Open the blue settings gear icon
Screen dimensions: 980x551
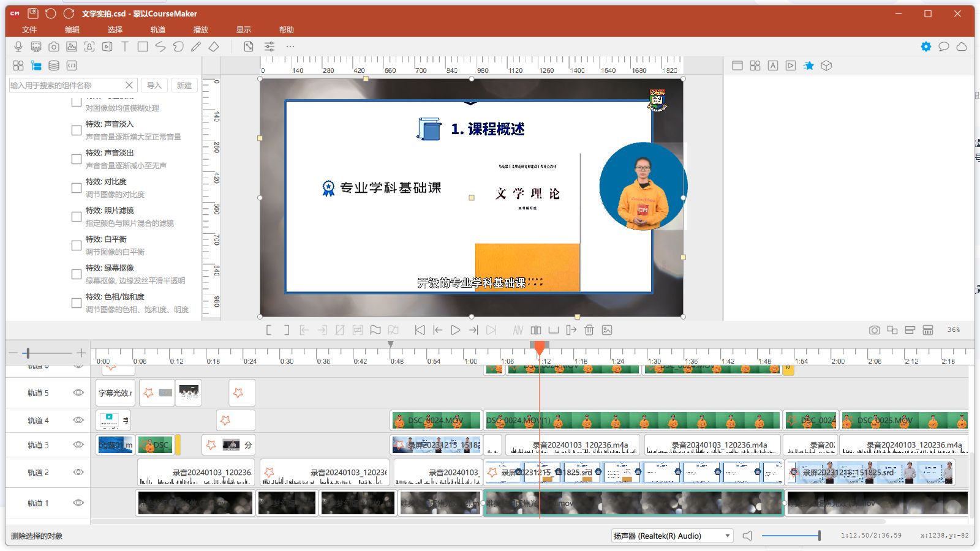[926, 47]
